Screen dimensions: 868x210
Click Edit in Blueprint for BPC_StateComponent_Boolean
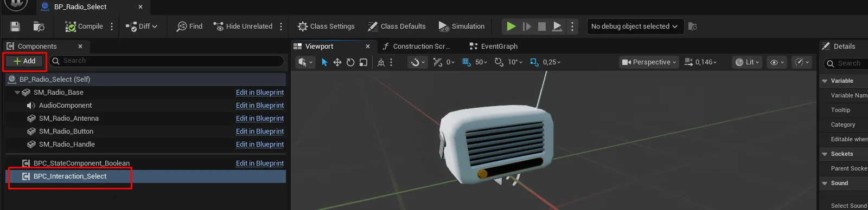point(260,163)
